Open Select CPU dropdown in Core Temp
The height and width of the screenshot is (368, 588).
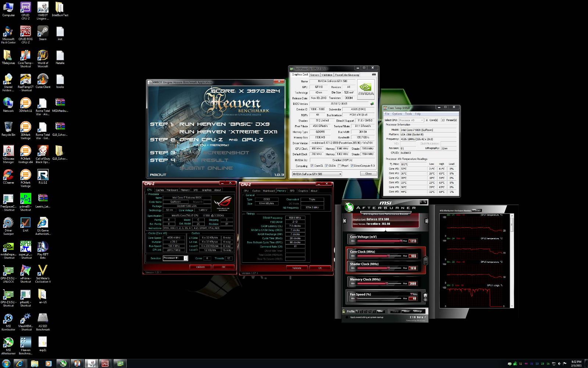point(411,120)
